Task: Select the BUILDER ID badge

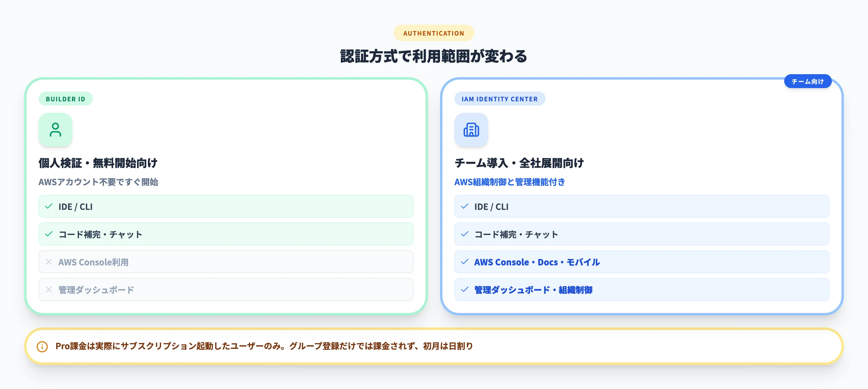Action: [x=66, y=99]
